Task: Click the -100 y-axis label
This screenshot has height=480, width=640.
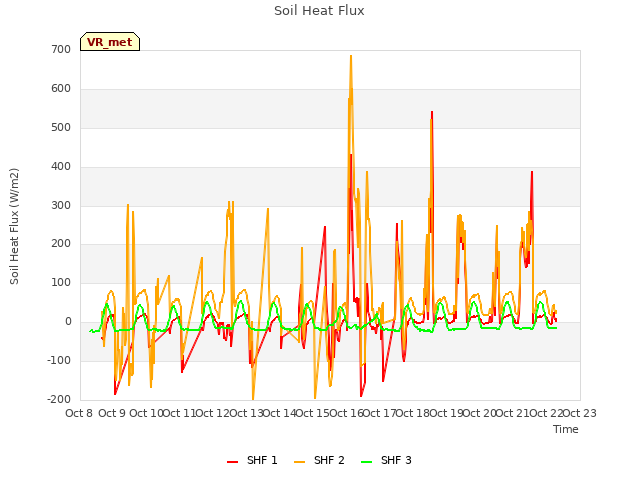Action: [59, 361]
